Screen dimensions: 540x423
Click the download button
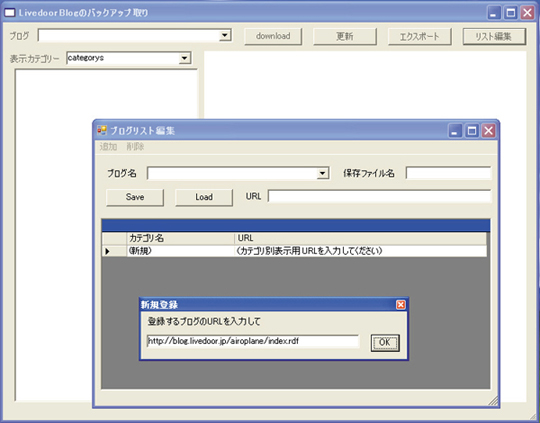(x=273, y=36)
